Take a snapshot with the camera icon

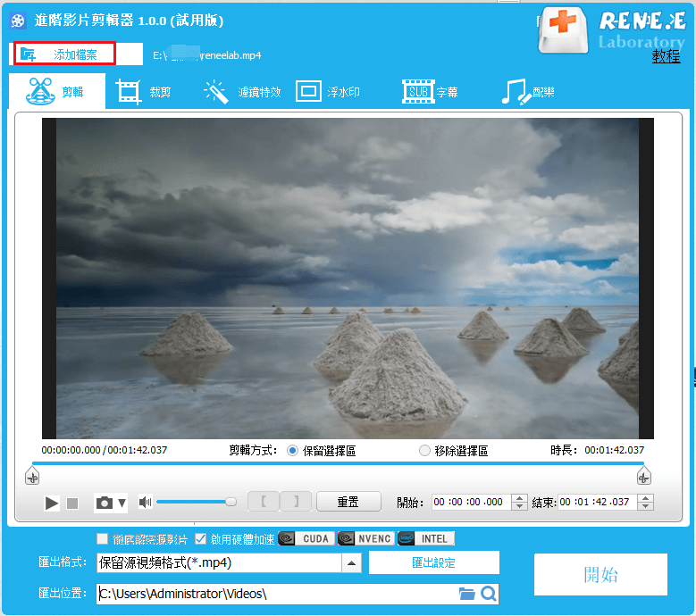105,503
